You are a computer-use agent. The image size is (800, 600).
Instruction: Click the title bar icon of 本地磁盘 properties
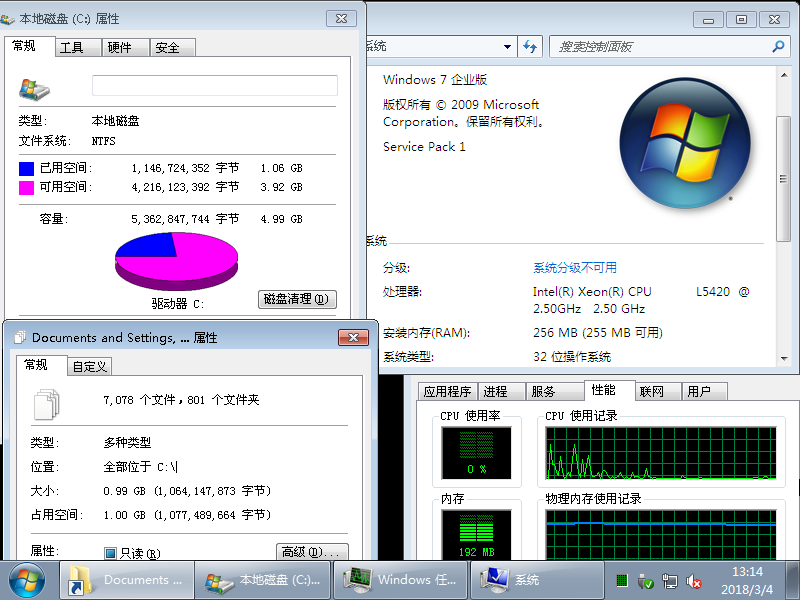(7, 19)
